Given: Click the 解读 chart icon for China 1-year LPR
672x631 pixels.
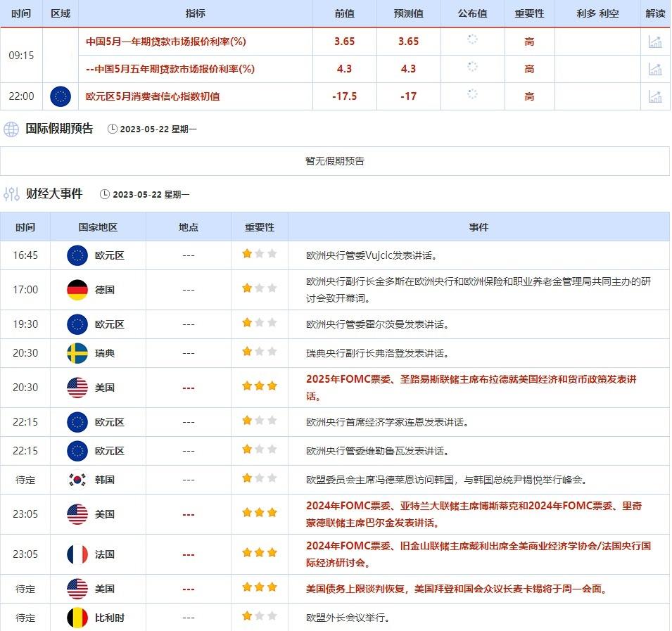Looking at the screenshot, I should (654, 42).
